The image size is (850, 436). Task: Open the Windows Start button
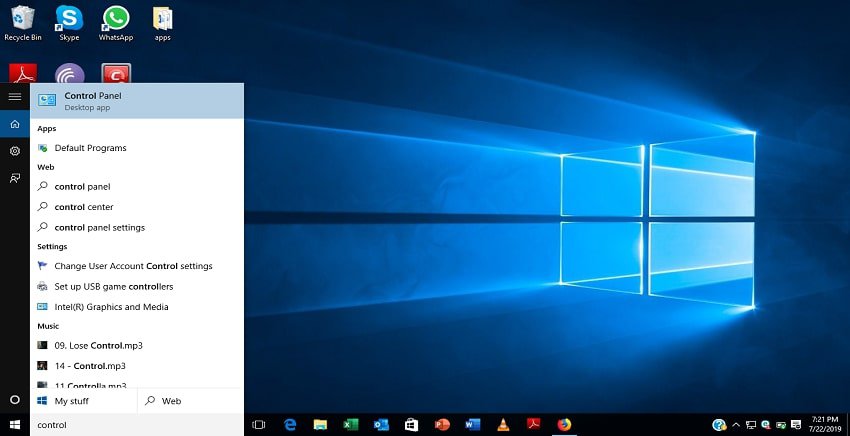pyautogui.click(x=15, y=425)
